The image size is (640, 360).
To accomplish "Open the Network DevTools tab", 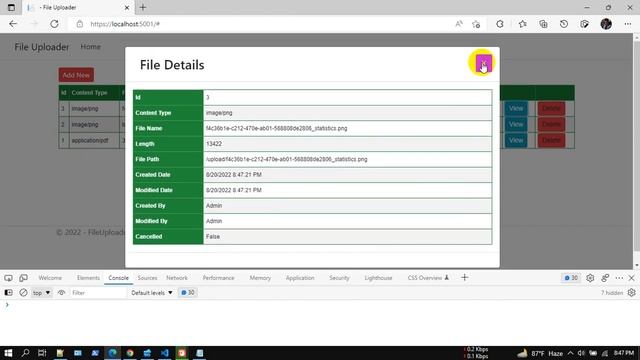I will (177, 278).
